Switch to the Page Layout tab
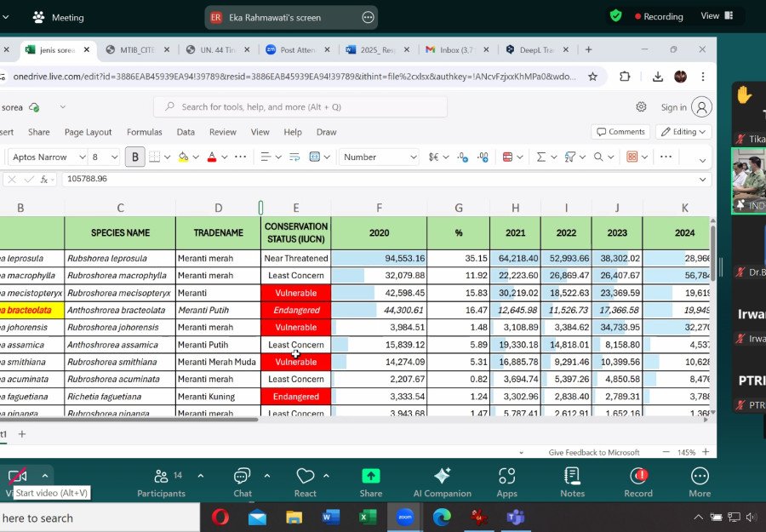 pos(88,132)
